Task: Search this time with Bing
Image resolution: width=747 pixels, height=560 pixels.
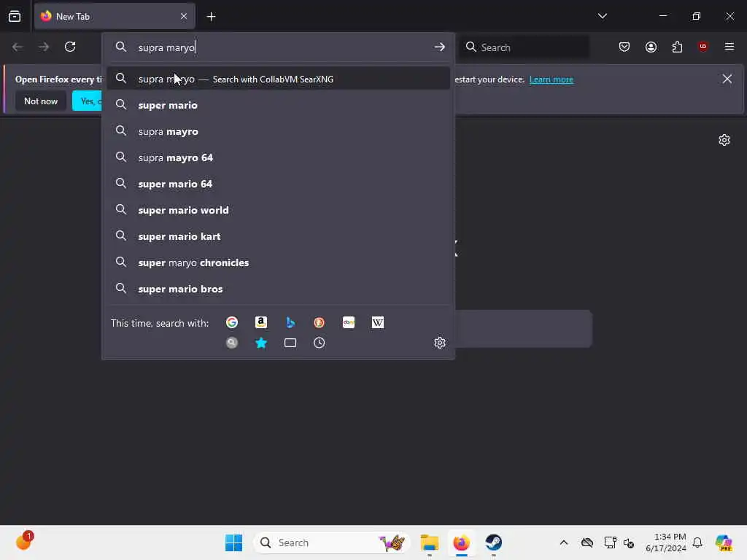Action: (x=290, y=322)
